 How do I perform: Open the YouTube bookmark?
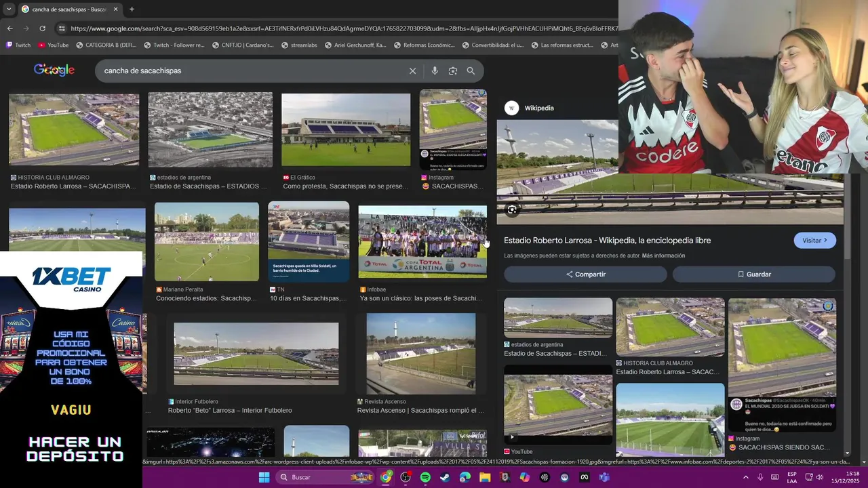tap(54, 45)
